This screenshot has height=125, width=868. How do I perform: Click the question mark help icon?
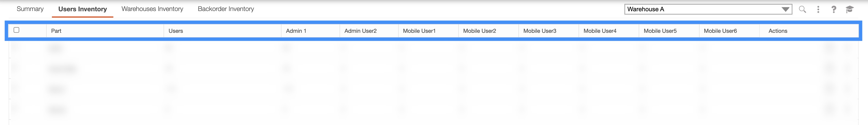coord(834,9)
